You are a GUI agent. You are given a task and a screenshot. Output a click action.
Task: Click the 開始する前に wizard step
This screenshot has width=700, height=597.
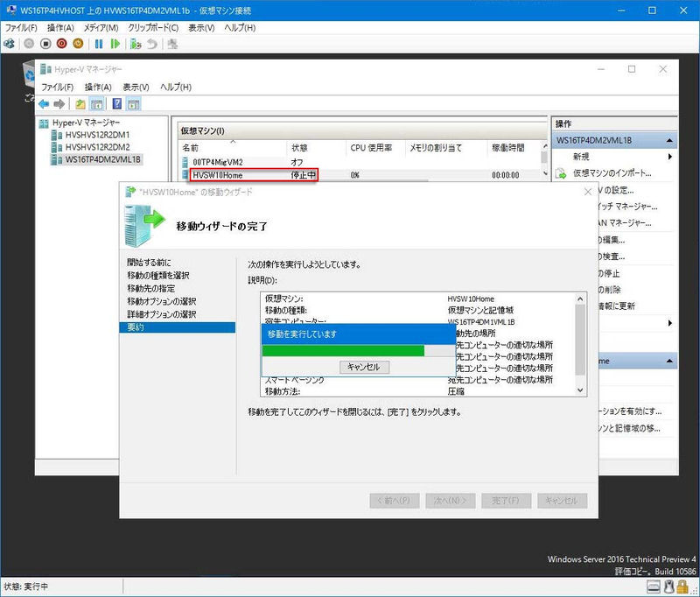pos(149,263)
